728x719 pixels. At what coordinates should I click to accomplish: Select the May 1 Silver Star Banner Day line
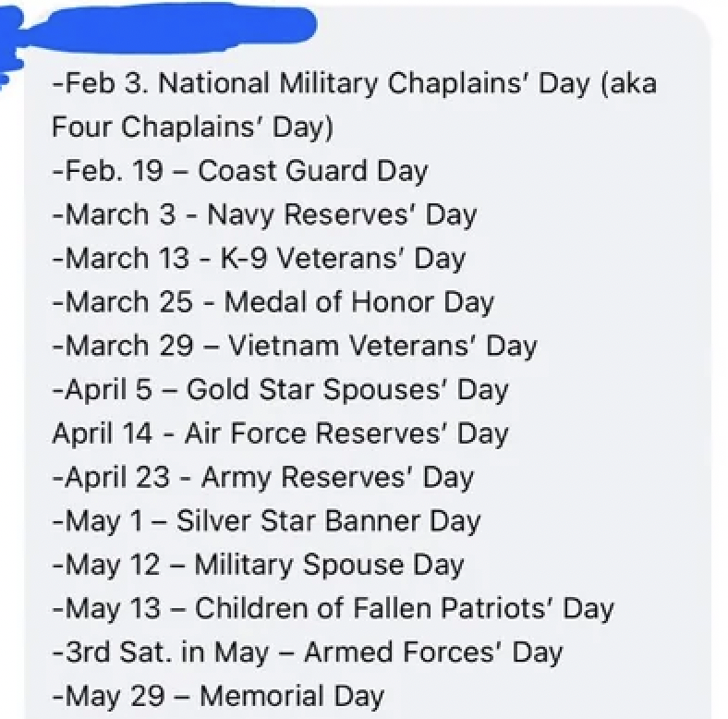266,521
